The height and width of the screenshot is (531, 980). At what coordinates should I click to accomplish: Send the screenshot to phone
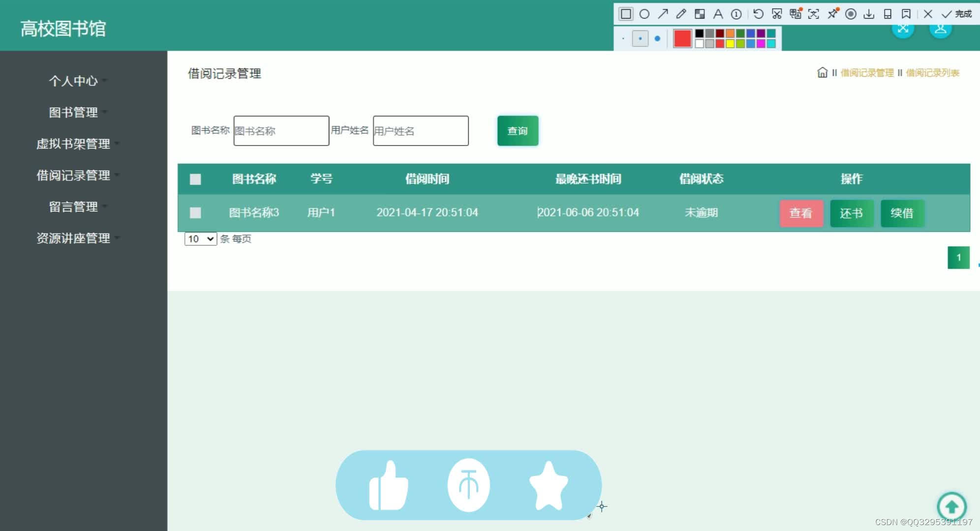click(888, 14)
